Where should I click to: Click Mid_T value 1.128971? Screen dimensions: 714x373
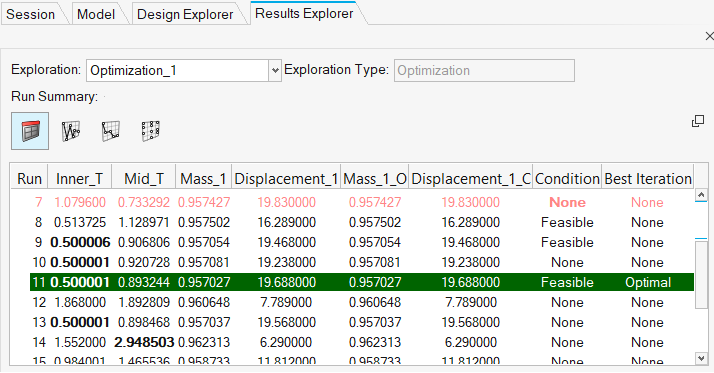coord(144,222)
